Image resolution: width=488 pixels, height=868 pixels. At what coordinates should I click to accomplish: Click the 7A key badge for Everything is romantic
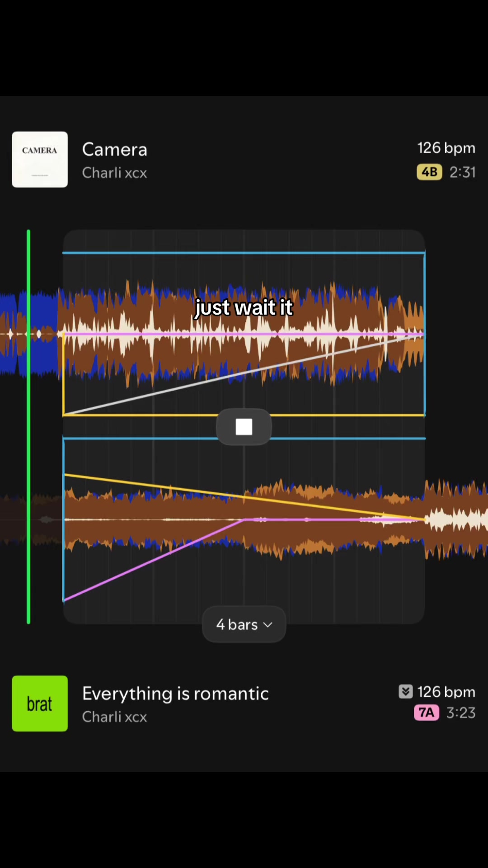pos(427,712)
